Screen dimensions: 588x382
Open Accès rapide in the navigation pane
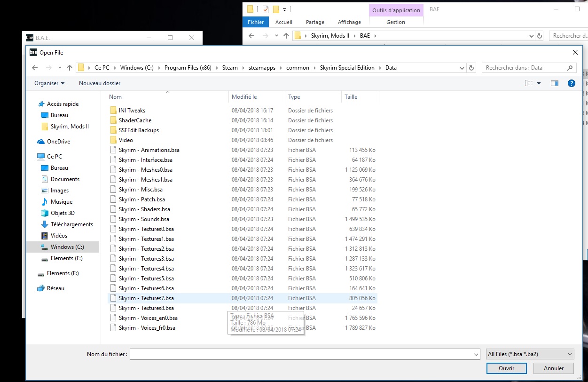(63, 104)
